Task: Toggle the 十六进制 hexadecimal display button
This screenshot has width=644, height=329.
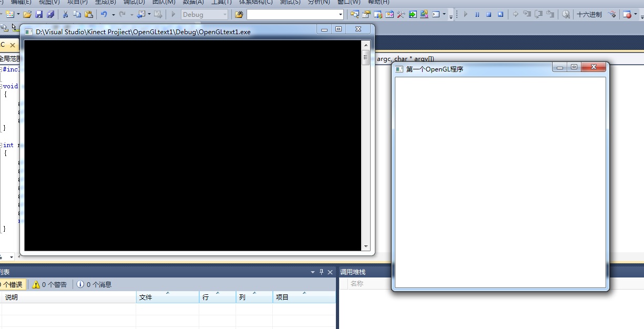Action: pyautogui.click(x=589, y=14)
